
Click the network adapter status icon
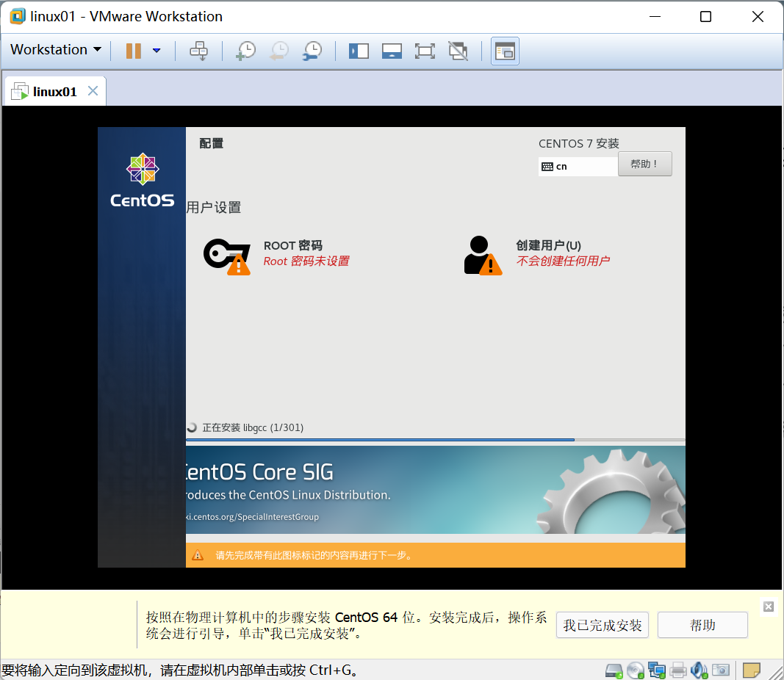click(x=656, y=670)
